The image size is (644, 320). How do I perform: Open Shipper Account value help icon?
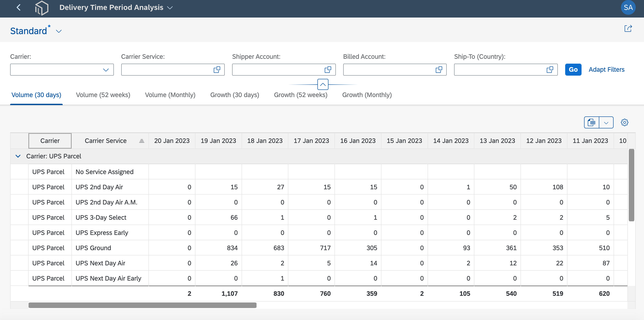tap(328, 69)
